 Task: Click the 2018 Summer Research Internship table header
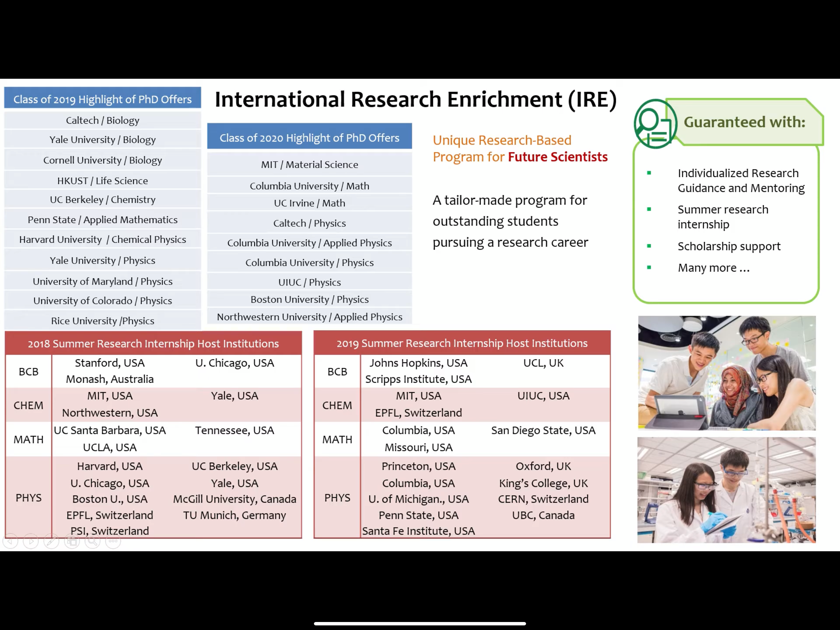pos(153,343)
